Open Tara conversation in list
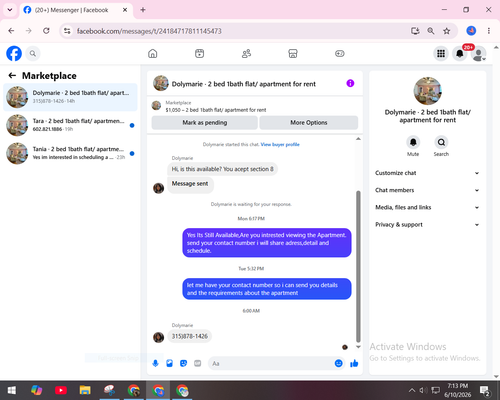500x400 pixels. (70, 125)
